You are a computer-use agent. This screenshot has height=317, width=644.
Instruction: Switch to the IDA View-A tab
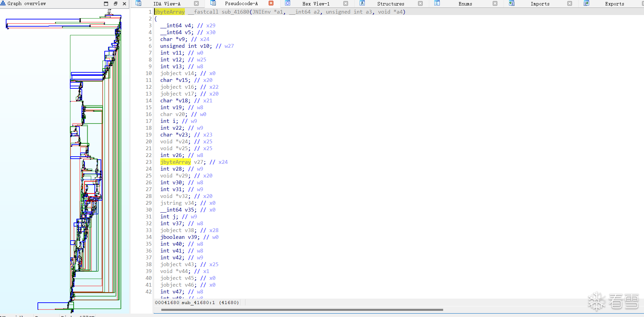click(x=167, y=4)
